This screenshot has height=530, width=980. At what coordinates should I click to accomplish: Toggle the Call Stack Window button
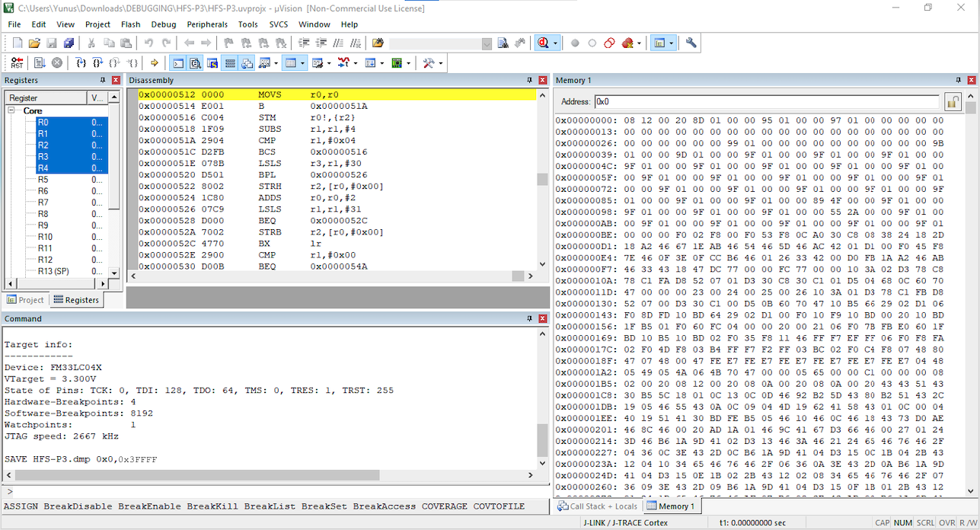pos(247,63)
